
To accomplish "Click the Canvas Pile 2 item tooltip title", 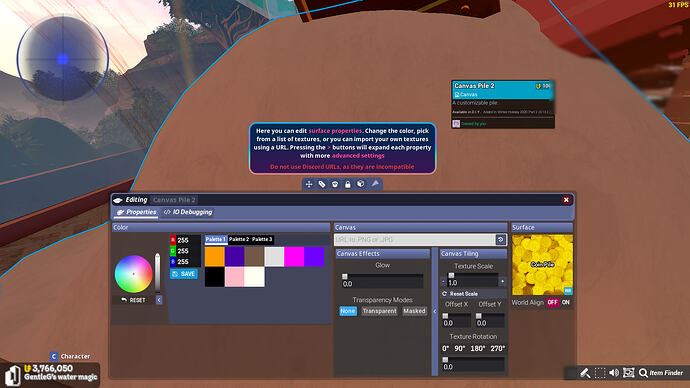I will (x=474, y=86).
